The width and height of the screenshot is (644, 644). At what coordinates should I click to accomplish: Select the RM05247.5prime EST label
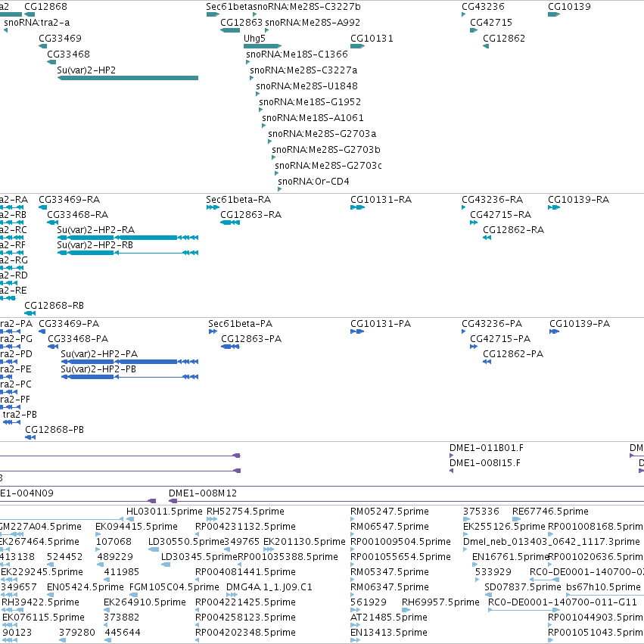click(x=390, y=512)
